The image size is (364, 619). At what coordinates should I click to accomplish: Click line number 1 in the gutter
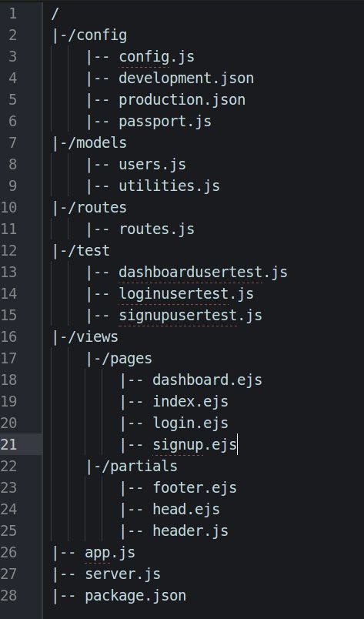click(x=12, y=14)
